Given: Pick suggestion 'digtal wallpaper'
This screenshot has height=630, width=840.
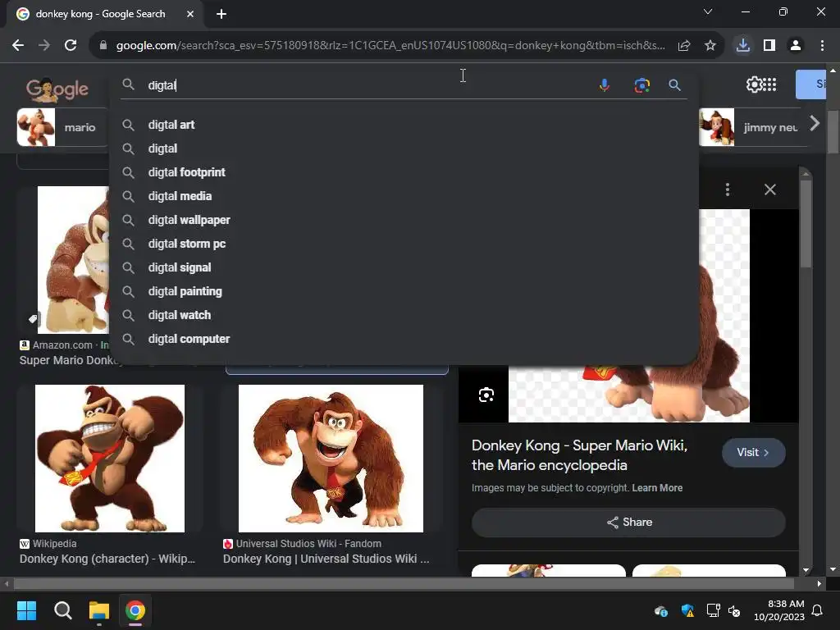Looking at the screenshot, I should tap(404, 220).
